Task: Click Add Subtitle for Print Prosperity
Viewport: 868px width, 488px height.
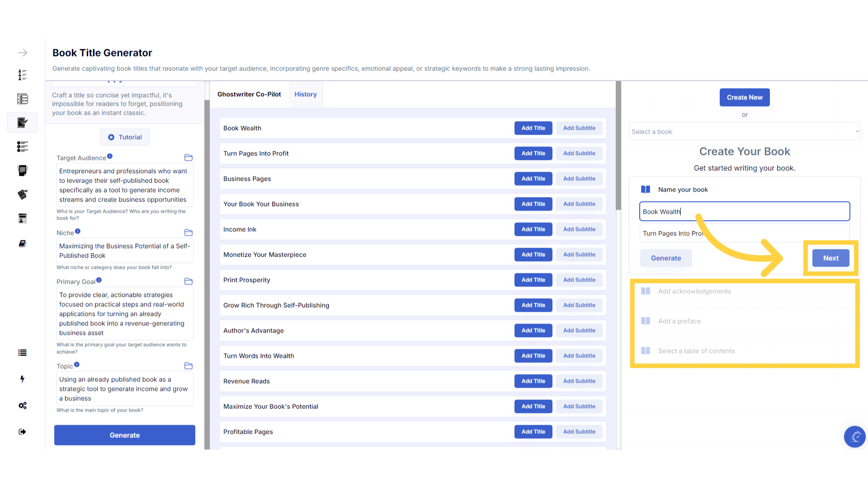Action: click(x=579, y=280)
